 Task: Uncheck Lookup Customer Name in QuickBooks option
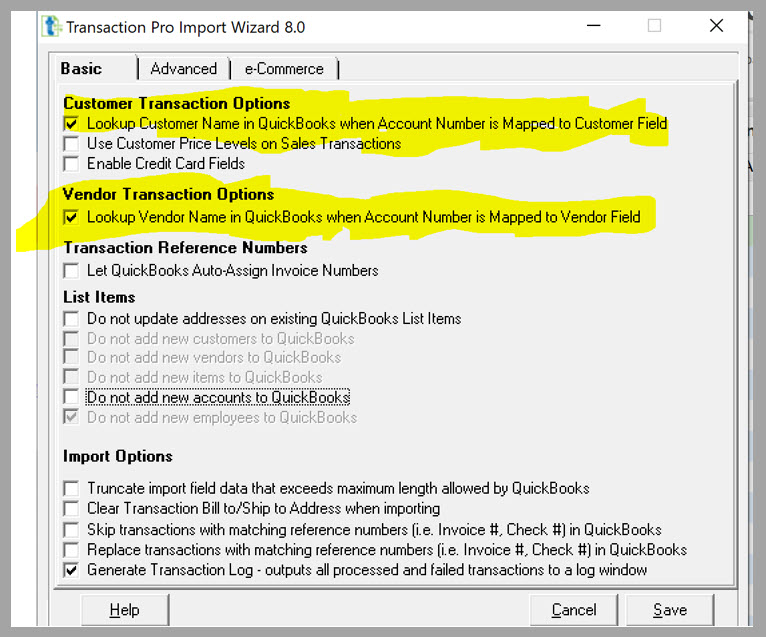point(71,123)
